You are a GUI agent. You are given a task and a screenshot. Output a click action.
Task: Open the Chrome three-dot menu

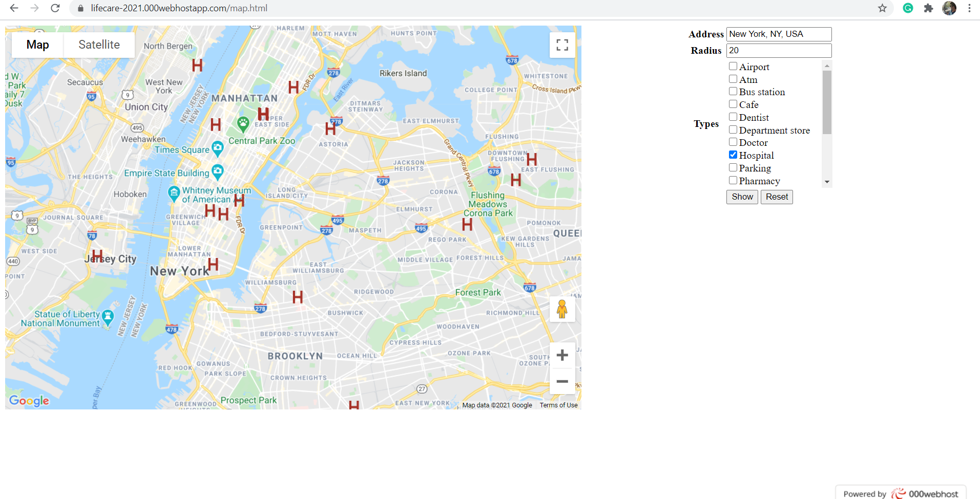tap(969, 8)
